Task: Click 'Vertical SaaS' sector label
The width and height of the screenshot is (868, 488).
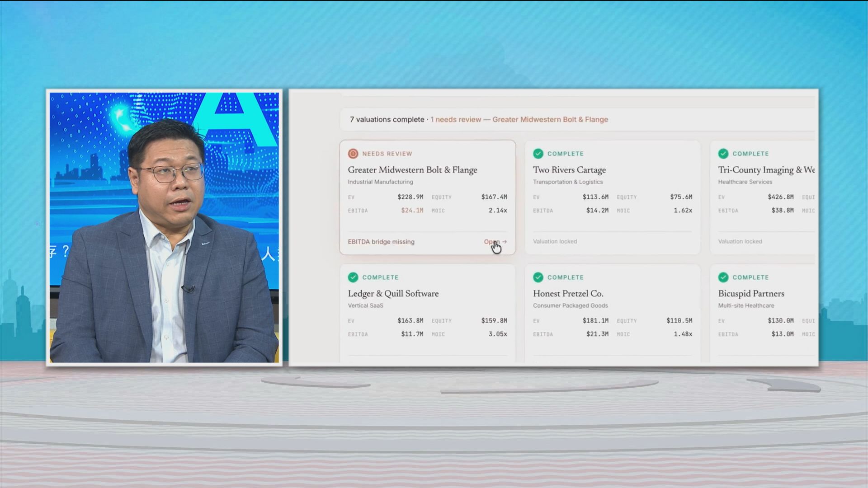Action: 365,305
